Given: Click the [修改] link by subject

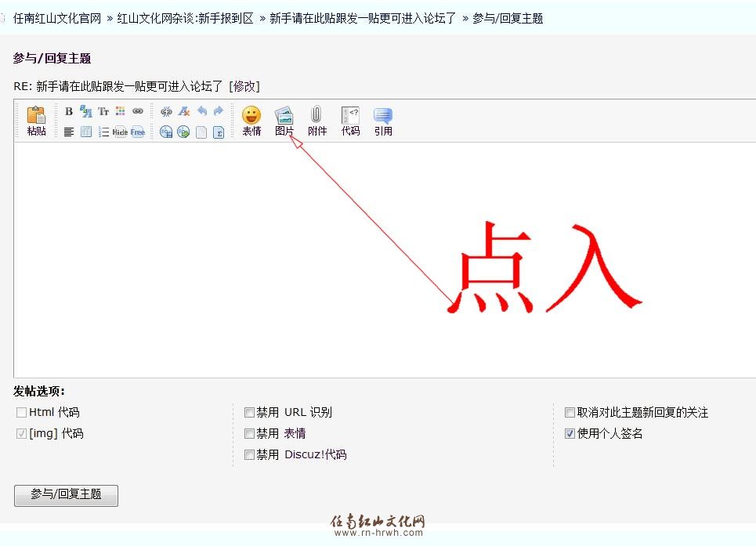Looking at the screenshot, I should (244, 86).
